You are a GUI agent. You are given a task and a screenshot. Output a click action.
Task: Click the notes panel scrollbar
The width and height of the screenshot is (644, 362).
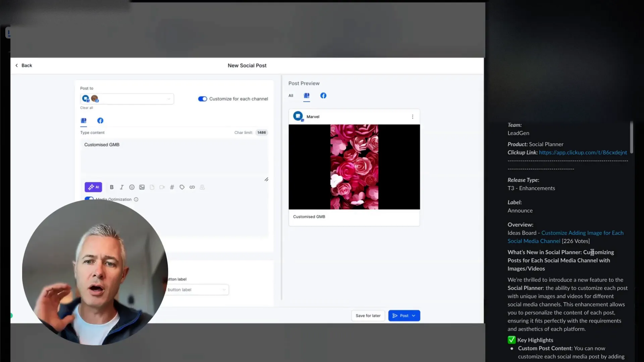click(x=632, y=137)
